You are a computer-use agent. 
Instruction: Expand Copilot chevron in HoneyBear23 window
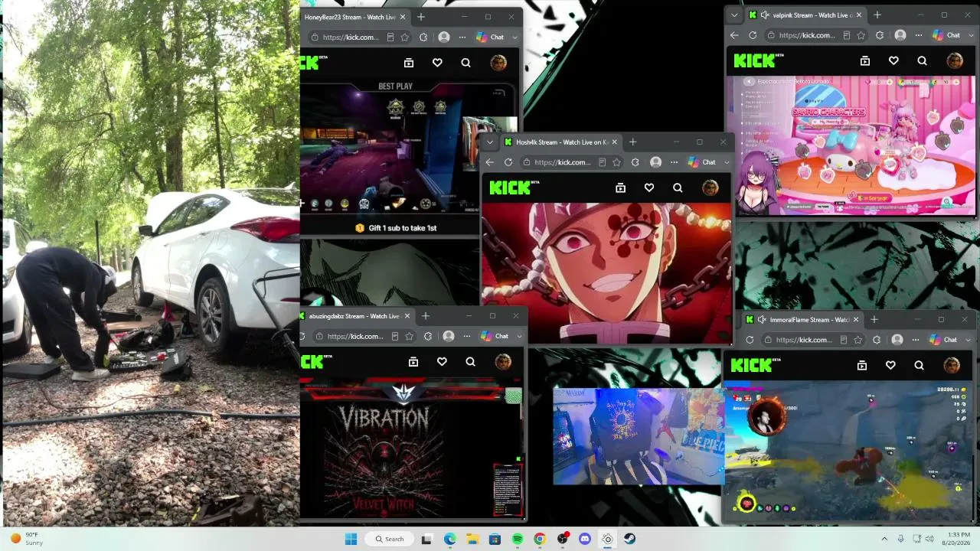coord(514,37)
